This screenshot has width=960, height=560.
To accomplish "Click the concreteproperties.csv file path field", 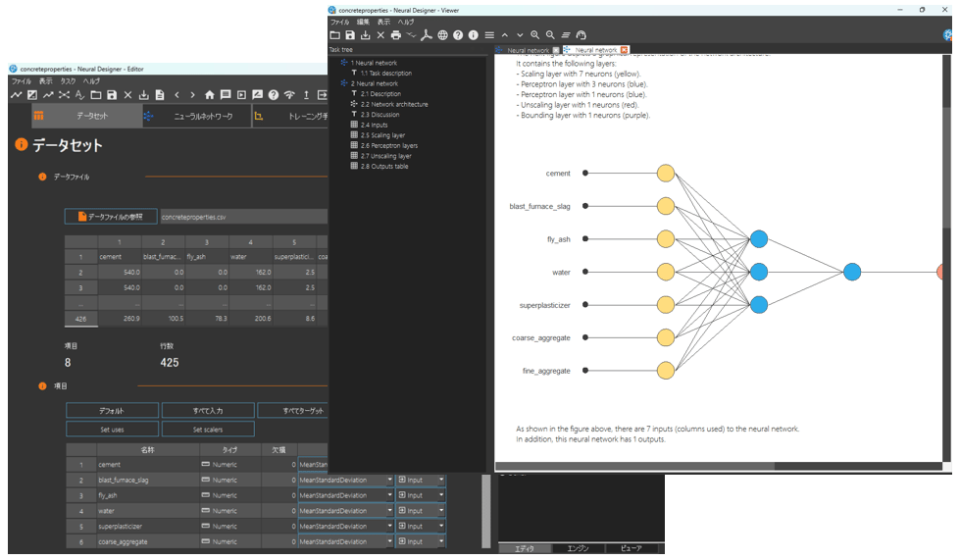I will coord(244,217).
